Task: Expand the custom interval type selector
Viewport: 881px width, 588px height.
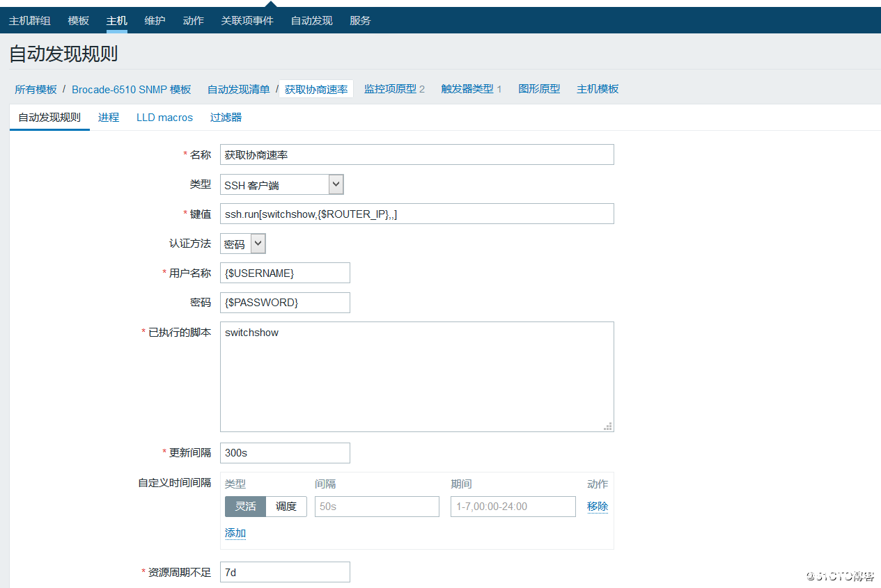Action: 265,506
